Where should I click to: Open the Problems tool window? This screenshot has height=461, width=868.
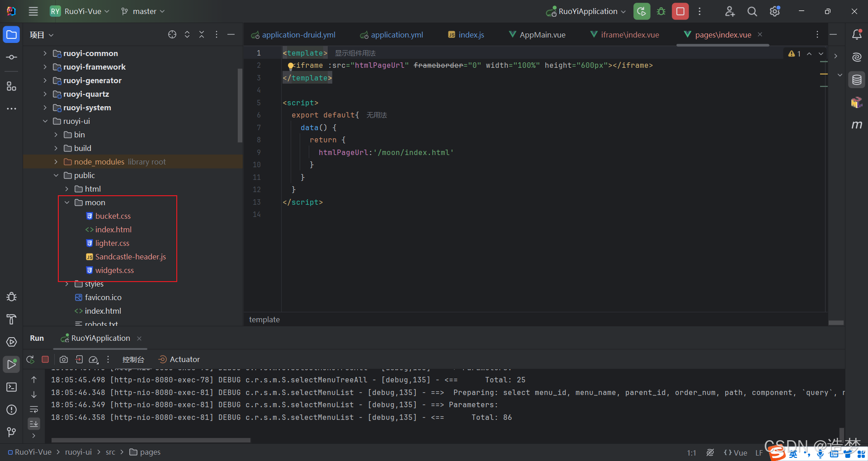12,410
